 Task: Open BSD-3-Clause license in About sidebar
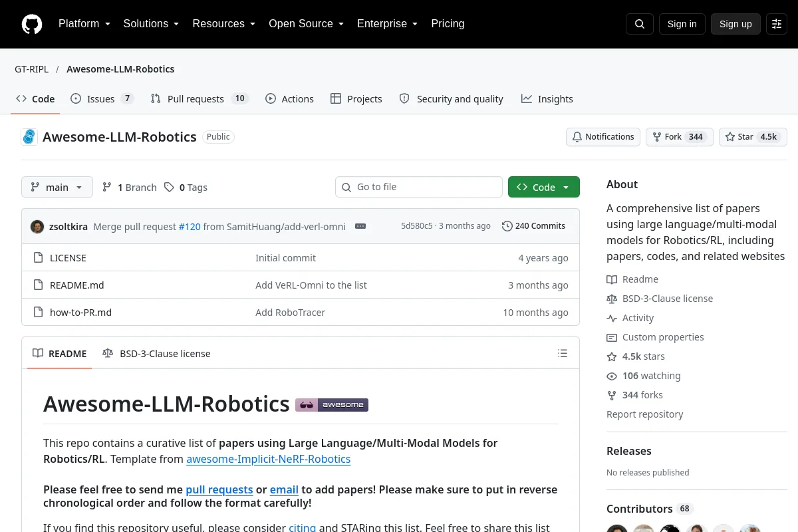[x=660, y=299]
